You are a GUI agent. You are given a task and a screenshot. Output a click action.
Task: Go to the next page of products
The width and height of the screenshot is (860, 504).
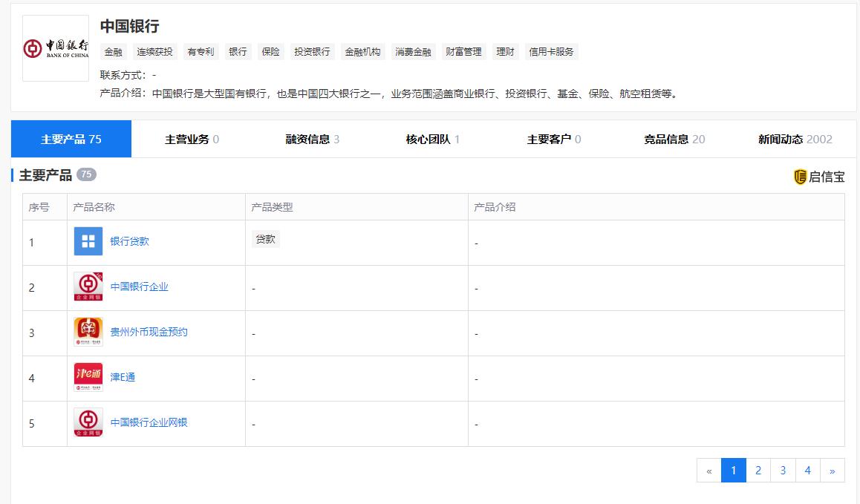(832, 471)
